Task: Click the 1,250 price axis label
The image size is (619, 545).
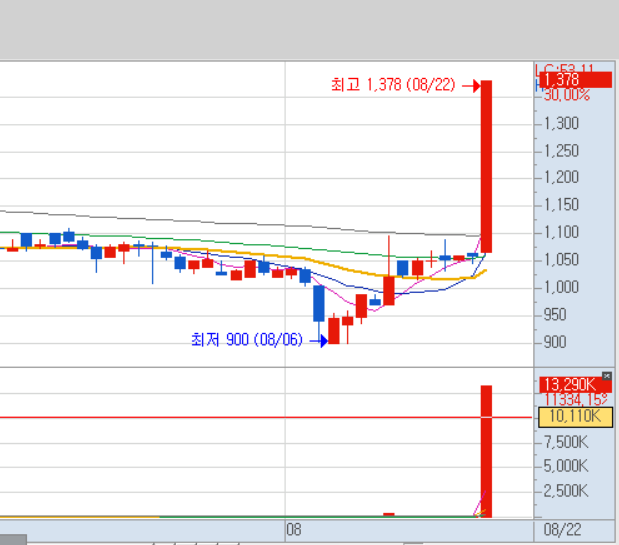Action: (x=561, y=151)
